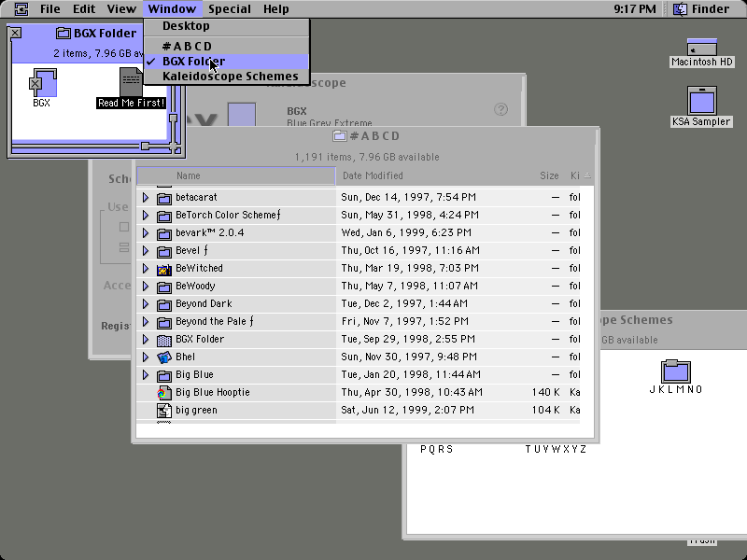Click the 104 K size value
Screen dimensions: 747x560
point(545,410)
